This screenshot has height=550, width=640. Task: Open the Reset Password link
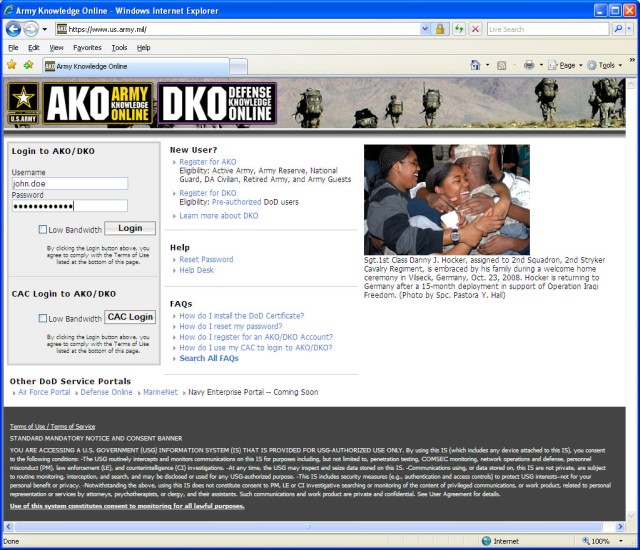pyautogui.click(x=206, y=259)
